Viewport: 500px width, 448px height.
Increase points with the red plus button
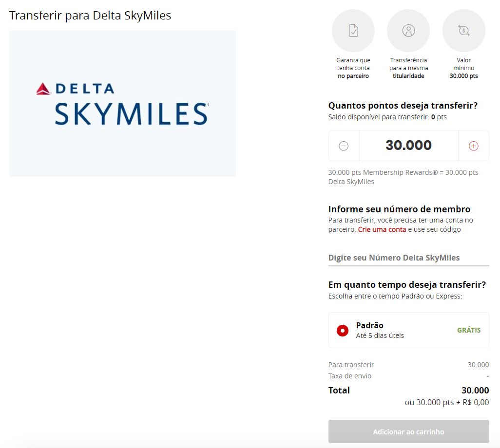pyautogui.click(x=474, y=146)
